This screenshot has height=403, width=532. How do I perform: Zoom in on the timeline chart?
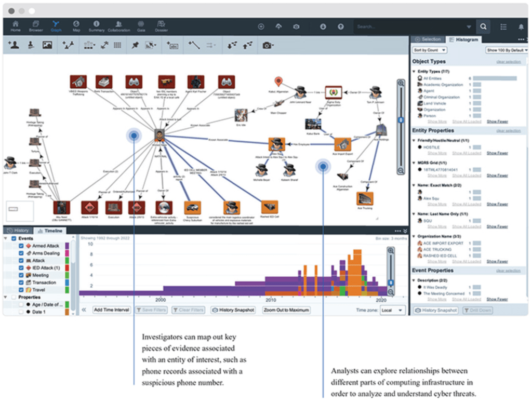click(391, 251)
